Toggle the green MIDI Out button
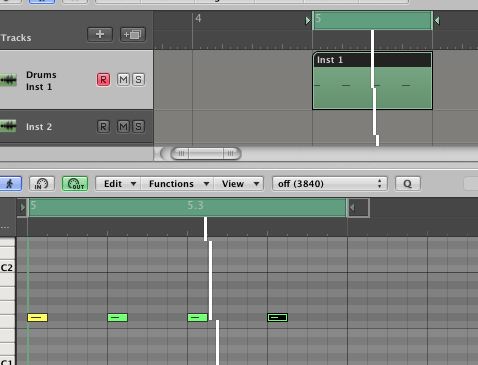Image resolution: width=478 pixels, height=365 pixels. click(75, 184)
